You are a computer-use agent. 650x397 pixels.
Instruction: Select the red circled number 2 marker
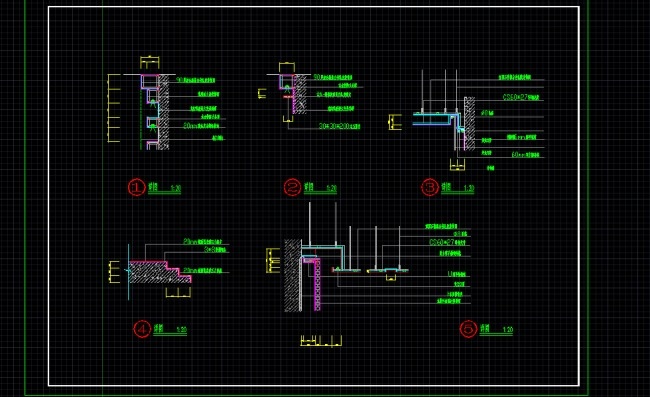point(292,187)
